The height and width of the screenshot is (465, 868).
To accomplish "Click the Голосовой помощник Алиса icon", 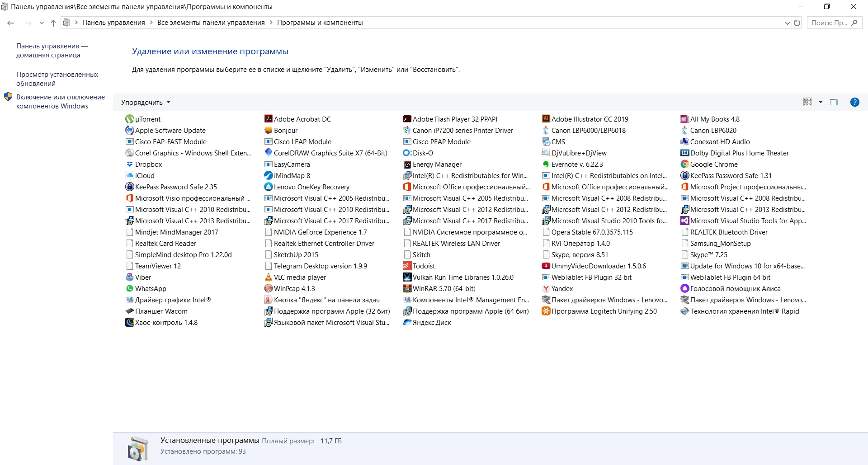I will 685,289.
